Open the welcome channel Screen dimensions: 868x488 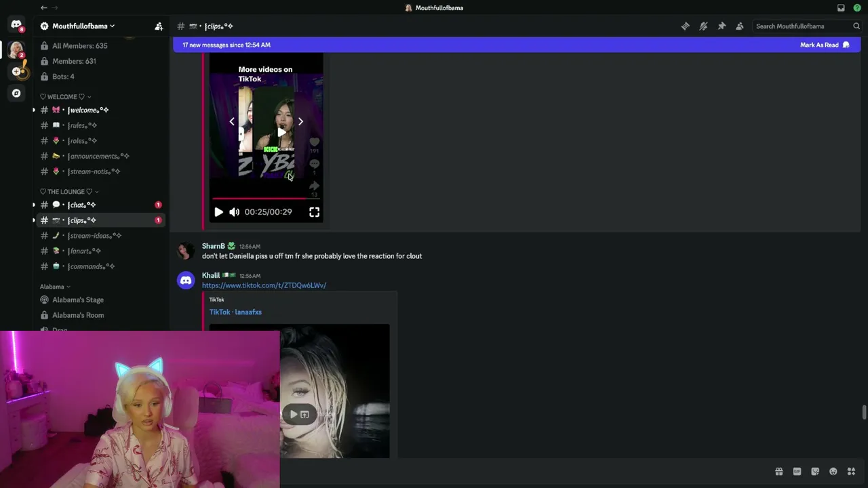click(x=100, y=110)
